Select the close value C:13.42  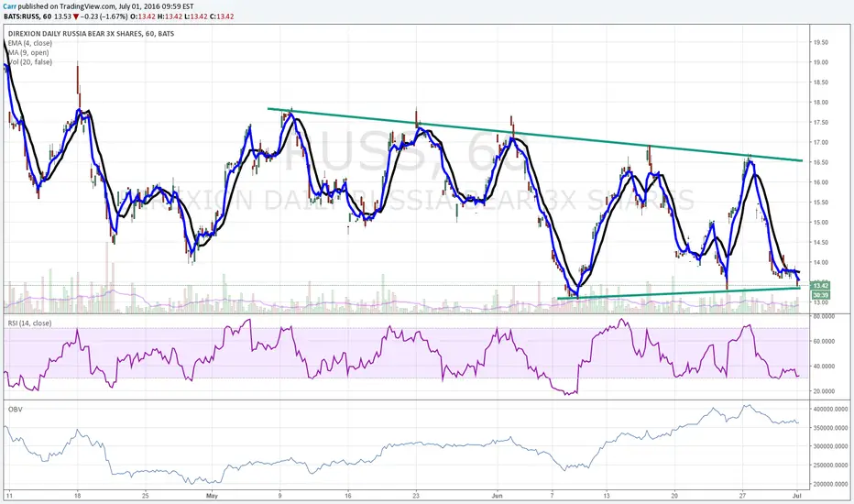click(x=221, y=16)
